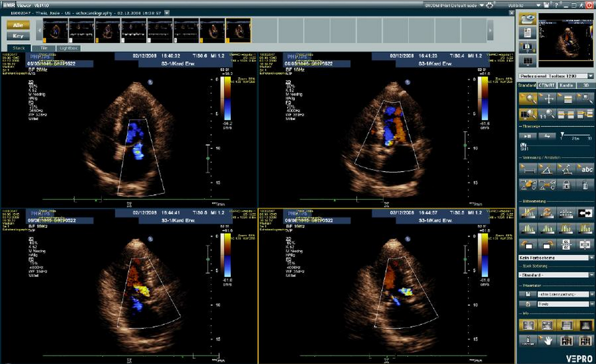Viewport: 596px width, 364px height.
Task: Select the hand tool icon
Action: point(547,341)
